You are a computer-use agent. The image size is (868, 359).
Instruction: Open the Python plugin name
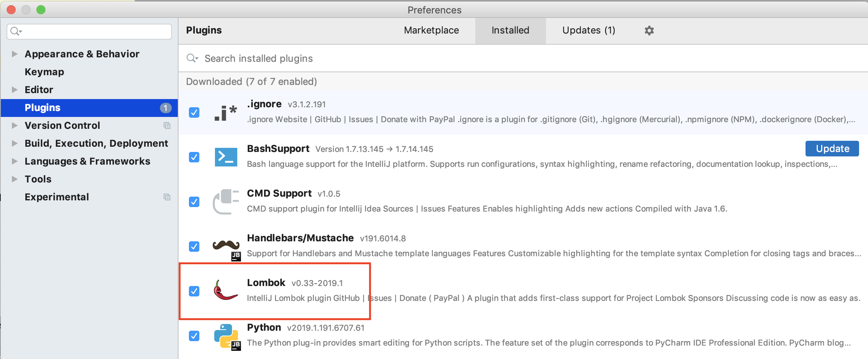pos(264,327)
